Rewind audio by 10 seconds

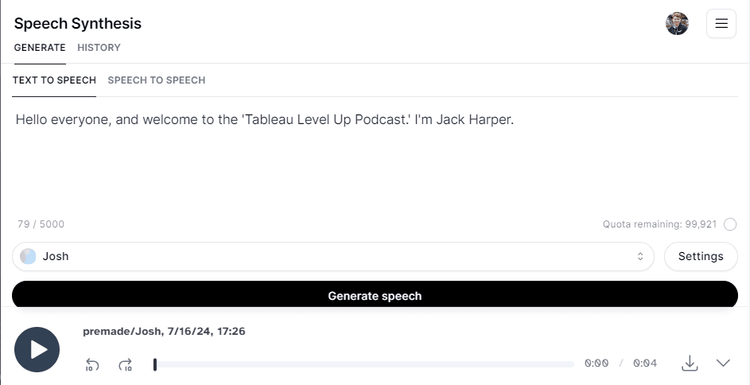pos(92,364)
